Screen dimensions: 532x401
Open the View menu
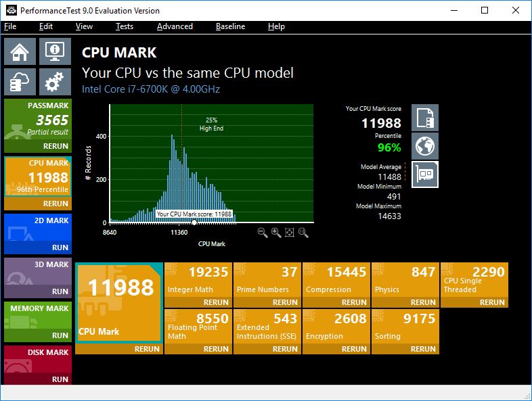(84, 26)
